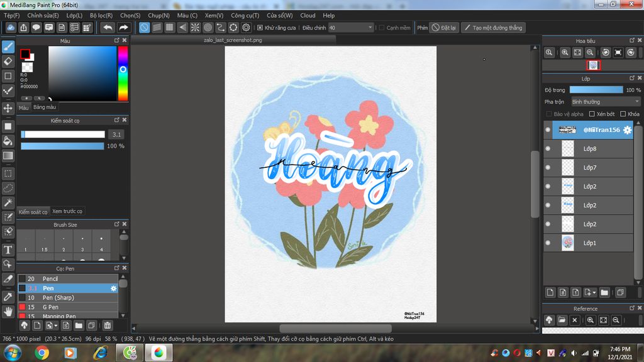This screenshot has width=644, height=362.
Task: Enable the Xén bớt clipping checkbox
Action: (x=592, y=114)
